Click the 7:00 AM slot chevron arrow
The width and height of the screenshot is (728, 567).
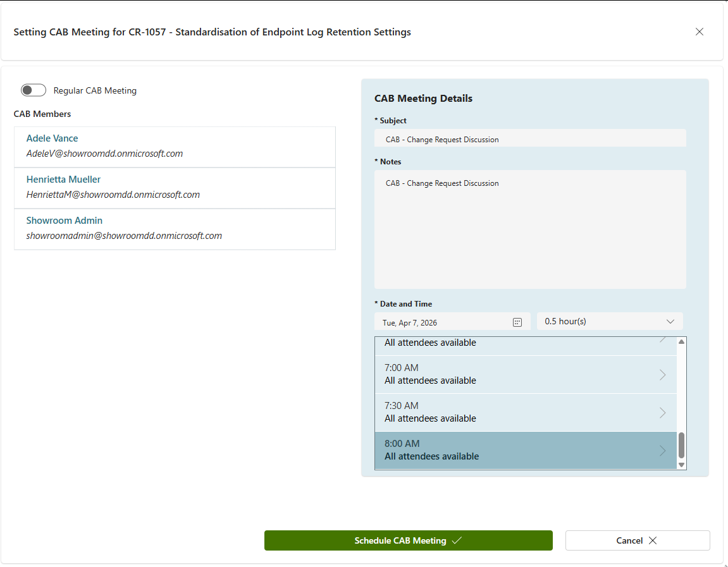662,375
